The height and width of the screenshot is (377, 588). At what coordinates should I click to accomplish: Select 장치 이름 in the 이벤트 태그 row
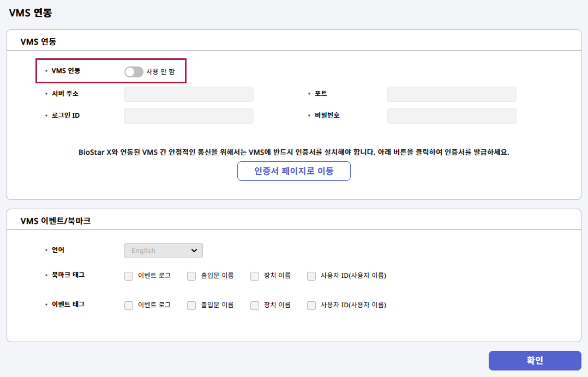pyautogui.click(x=255, y=306)
